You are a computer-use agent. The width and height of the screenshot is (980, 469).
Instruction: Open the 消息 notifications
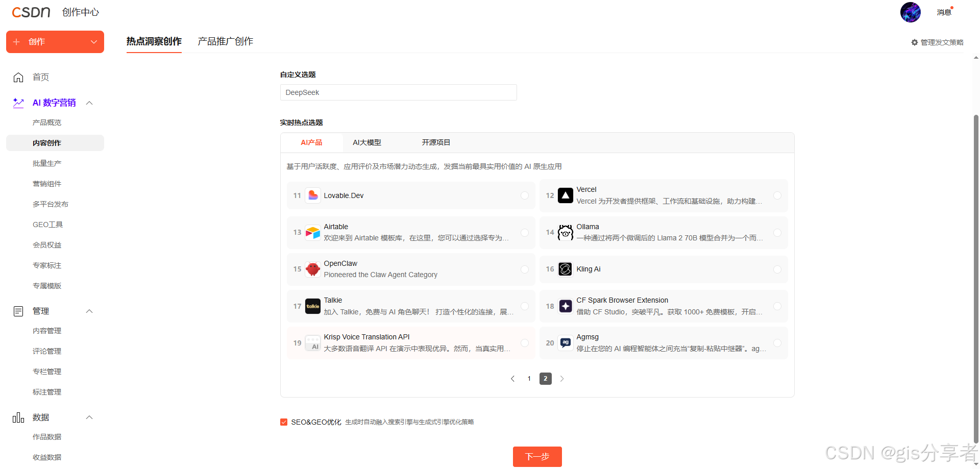tap(944, 12)
